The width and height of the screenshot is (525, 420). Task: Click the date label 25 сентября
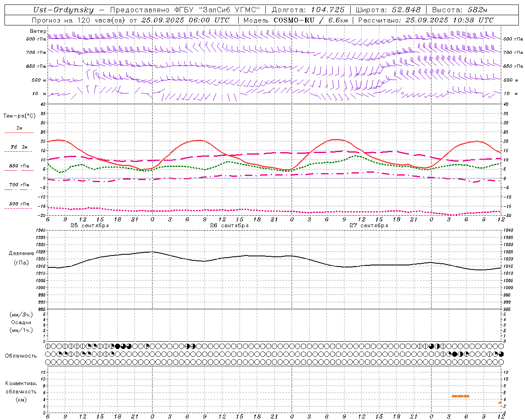click(x=89, y=226)
